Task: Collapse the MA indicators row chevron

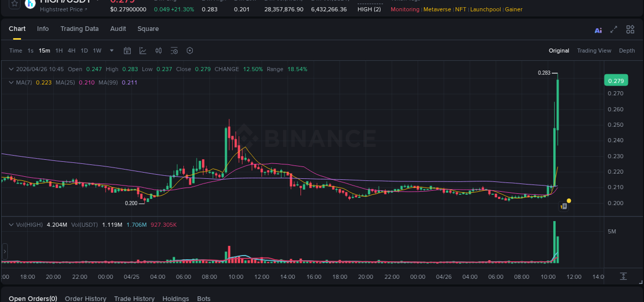Action: click(10, 82)
